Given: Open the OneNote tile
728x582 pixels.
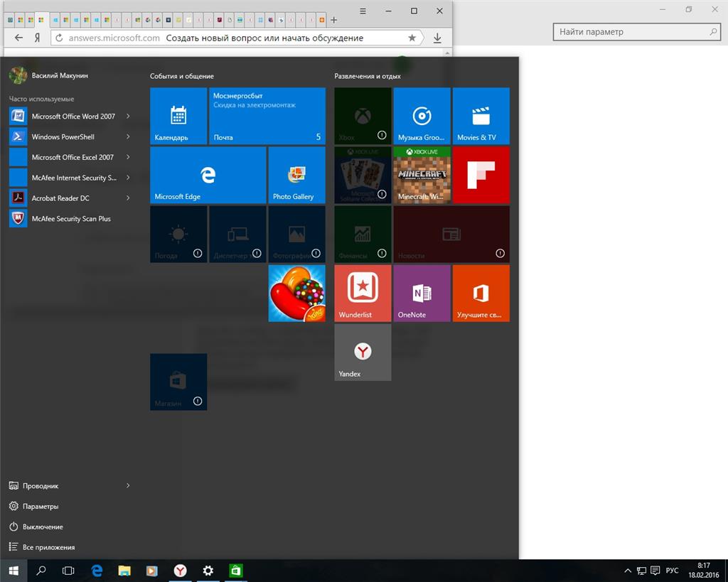Looking at the screenshot, I should [x=422, y=293].
